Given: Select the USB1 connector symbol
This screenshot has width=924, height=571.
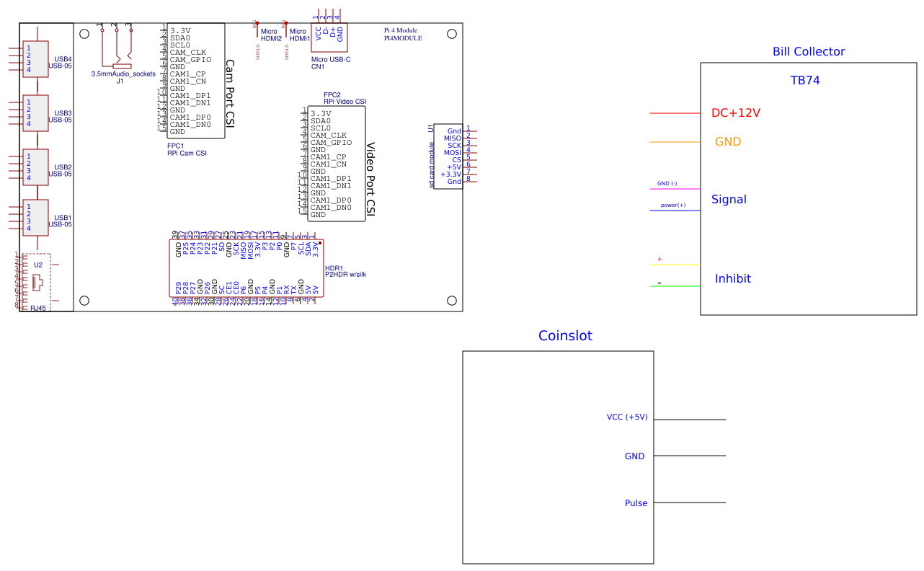Looking at the screenshot, I should (35, 218).
